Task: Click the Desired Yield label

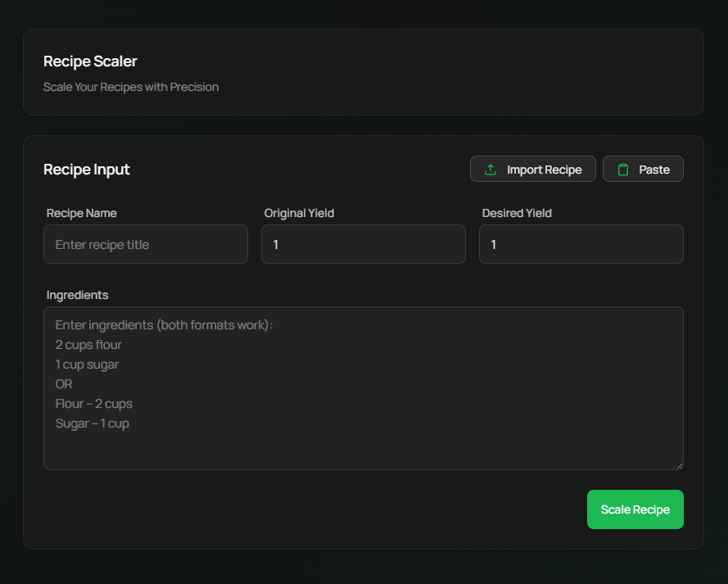Action: [516, 213]
